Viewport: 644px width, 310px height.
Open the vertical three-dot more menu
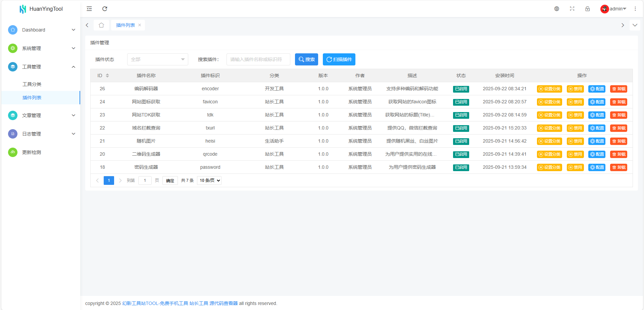pyautogui.click(x=635, y=9)
